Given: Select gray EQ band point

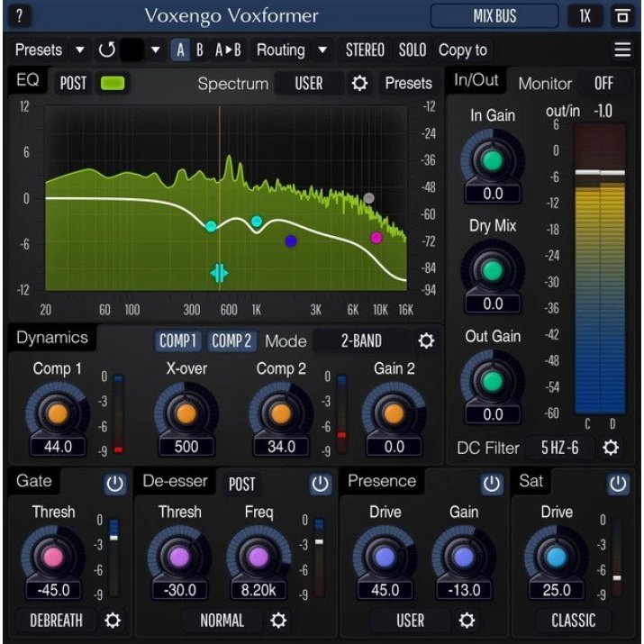Looking at the screenshot, I should pos(368,198).
